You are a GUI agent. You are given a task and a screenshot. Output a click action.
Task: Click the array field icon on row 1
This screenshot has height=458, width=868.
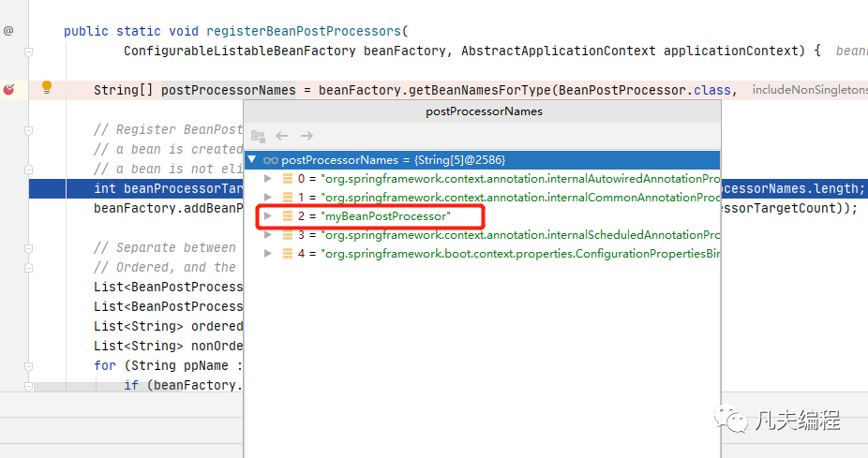point(288,198)
